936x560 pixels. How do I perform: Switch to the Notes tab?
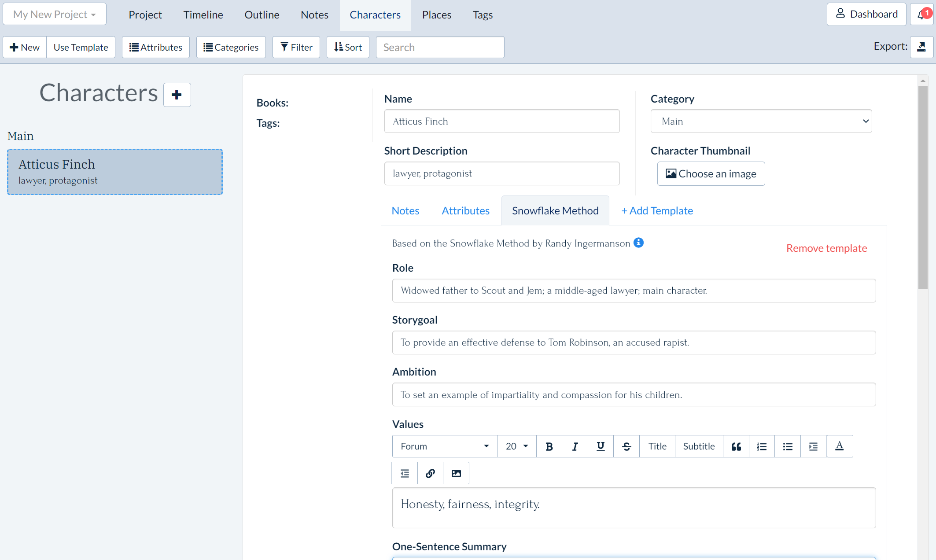(405, 211)
